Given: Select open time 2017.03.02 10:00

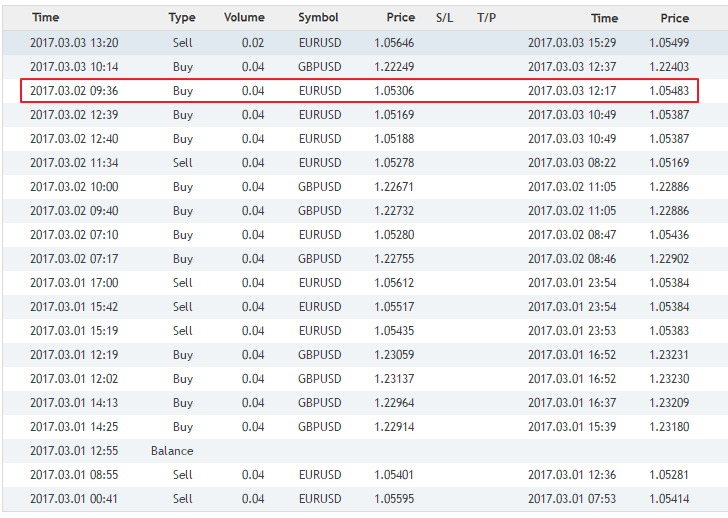Looking at the screenshot, I should pos(74,187).
